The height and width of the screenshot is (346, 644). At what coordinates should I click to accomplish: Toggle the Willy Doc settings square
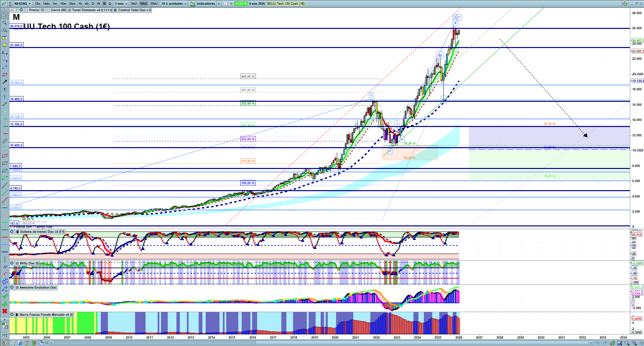pos(17,263)
